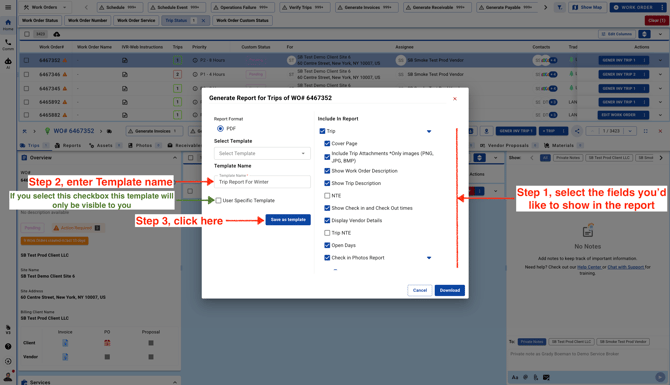Collapse the Services panel

[175, 382]
